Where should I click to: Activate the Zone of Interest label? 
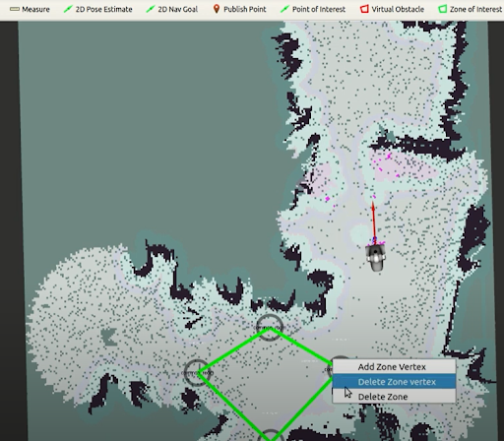[x=476, y=9]
